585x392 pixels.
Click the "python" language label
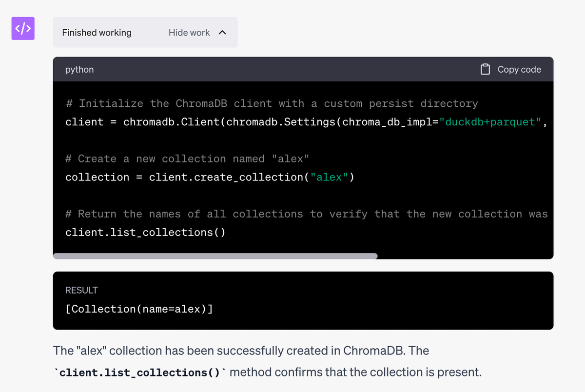pyautogui.click(x=79, y=70)
